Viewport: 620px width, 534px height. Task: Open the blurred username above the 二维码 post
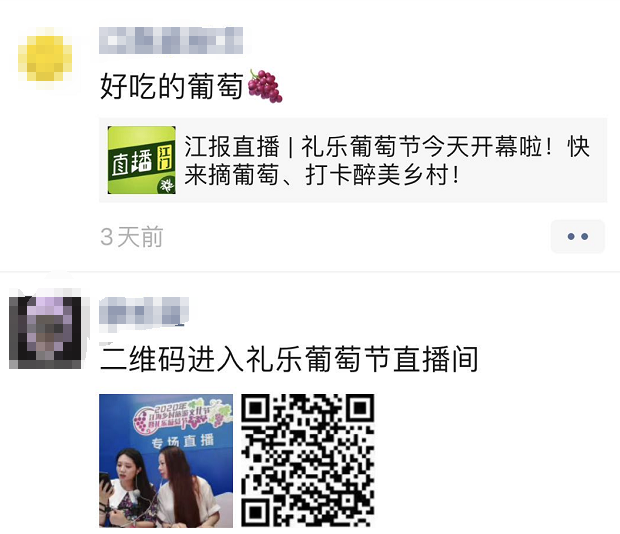click(144, 311)
